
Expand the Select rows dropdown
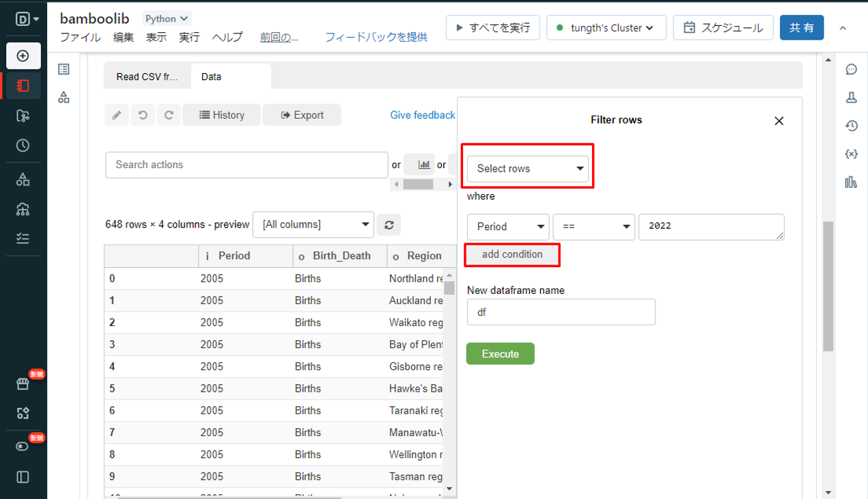point(528,168)
